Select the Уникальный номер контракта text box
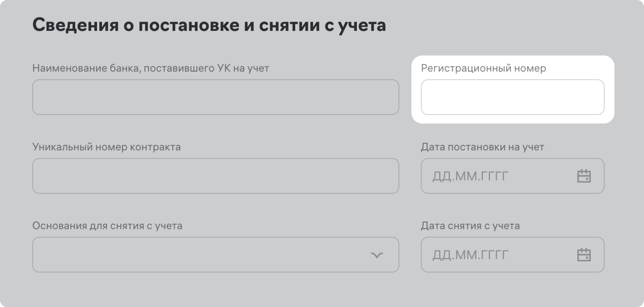The width and height of the screenshot is (644, 307). tap(216, 176)
